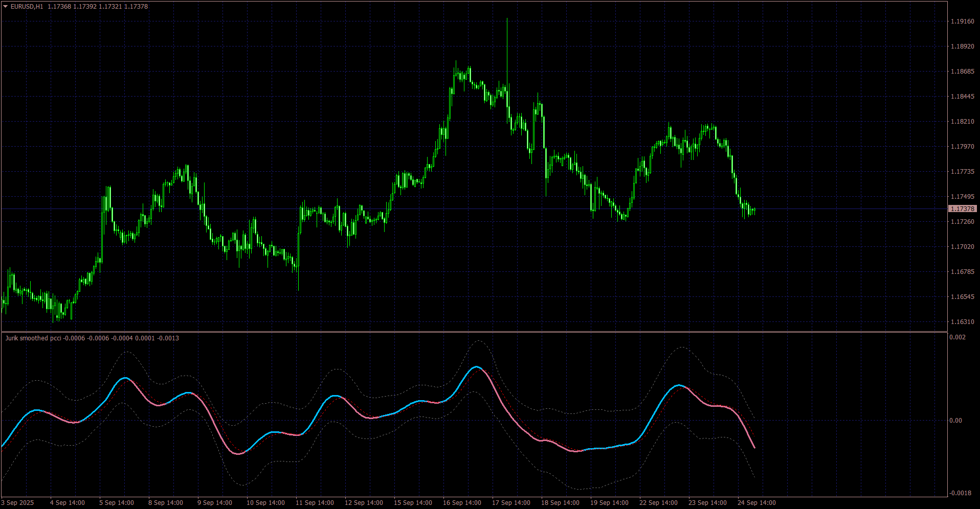Click the 3 Sep 2025 date label

point(18,503)
